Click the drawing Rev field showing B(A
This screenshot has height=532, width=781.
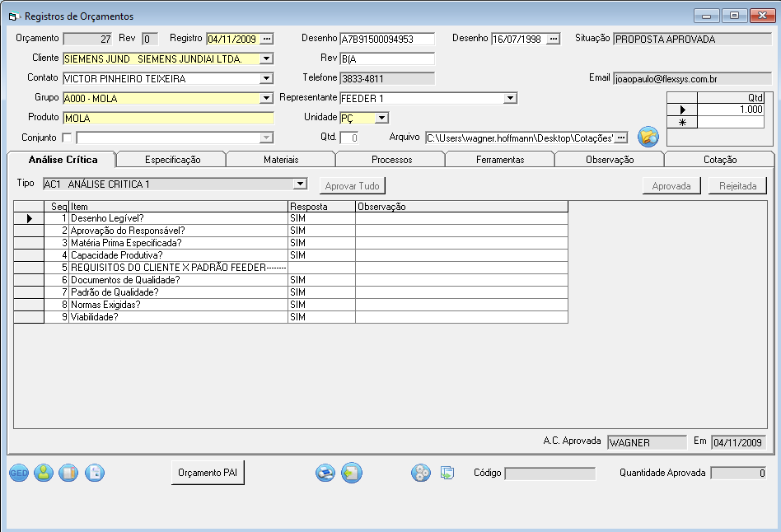click(x=387, y=58)
